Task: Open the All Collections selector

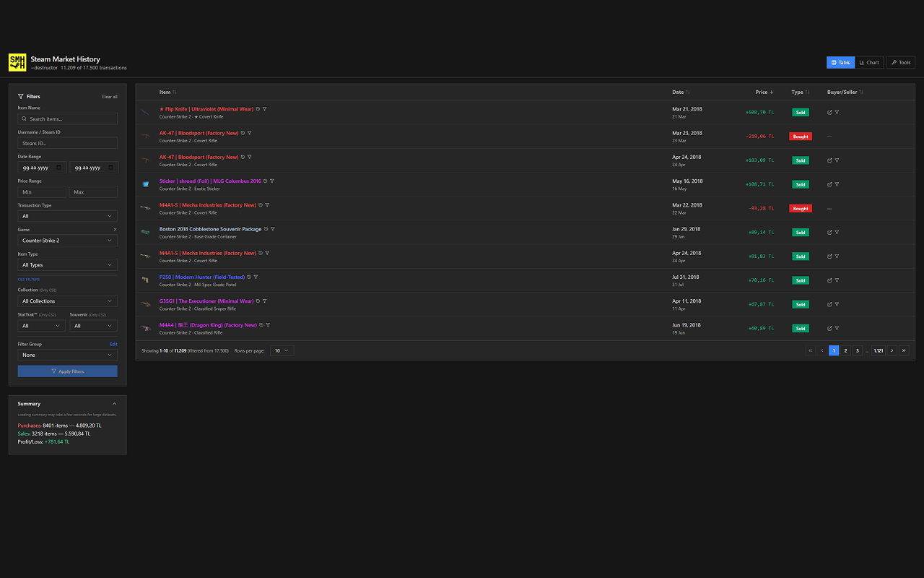Action: pyautogui.click(x=67, y=301)
